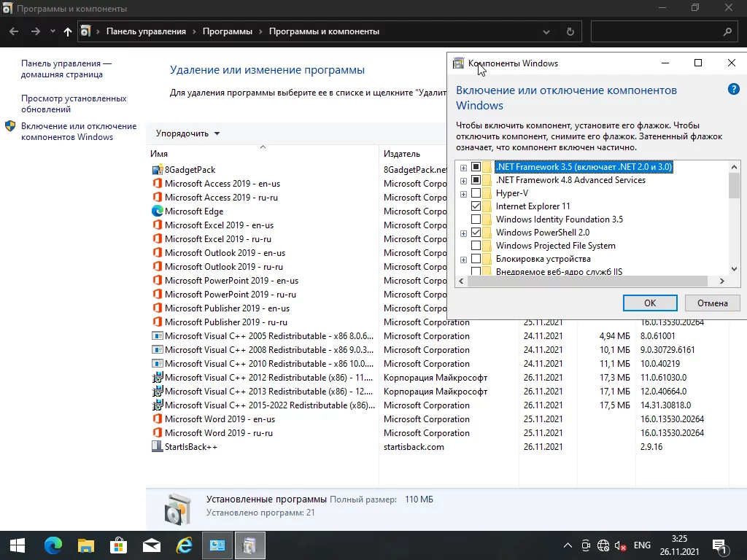
Task: Go forward with the Forward arrow
Action: pyautogui.click(x=35, y=31)
